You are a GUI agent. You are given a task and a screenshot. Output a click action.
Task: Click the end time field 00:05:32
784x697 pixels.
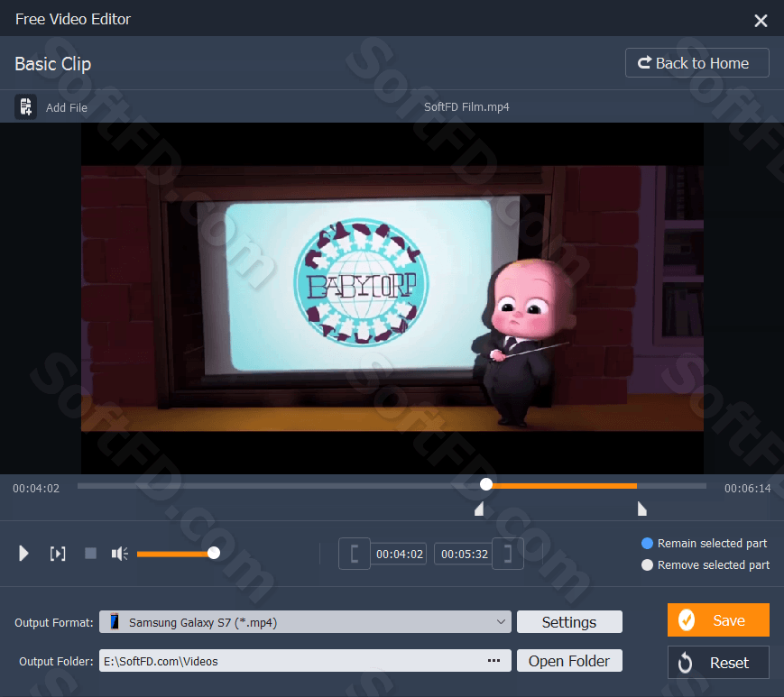[464, 555]
